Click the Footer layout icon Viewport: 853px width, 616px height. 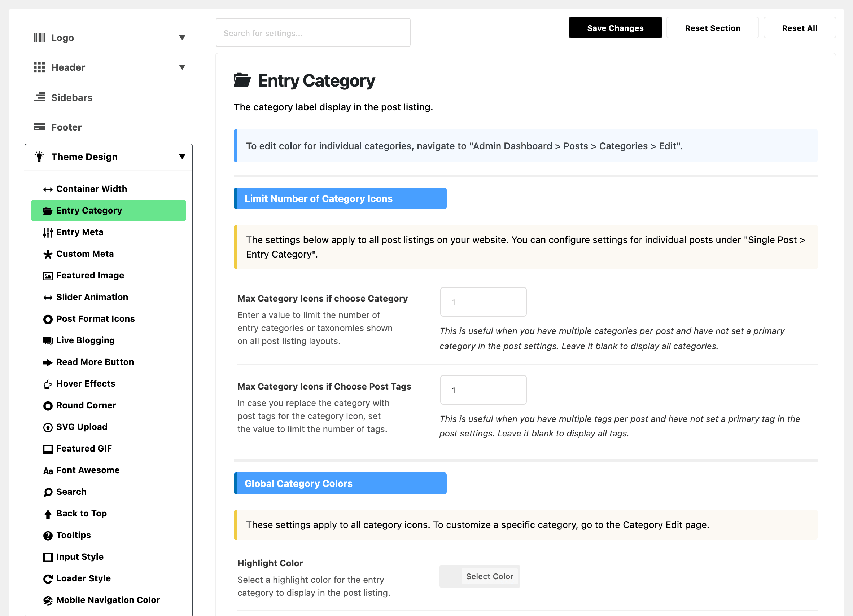coord(39,127)
